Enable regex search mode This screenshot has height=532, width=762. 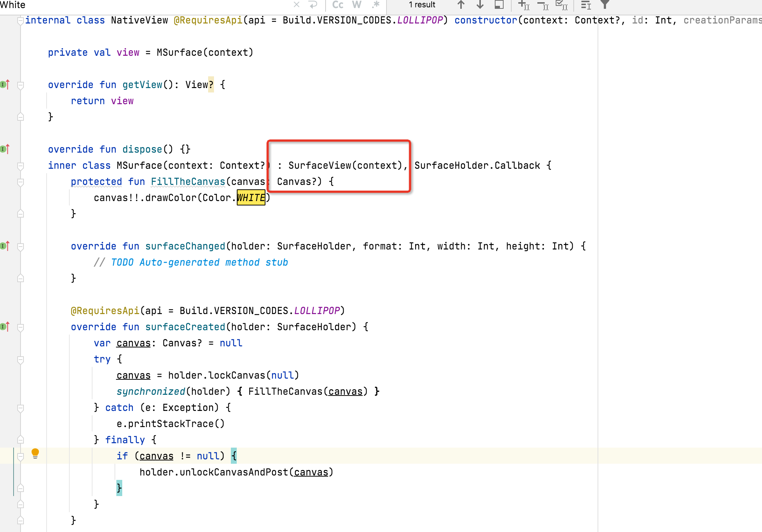coord(375,5)
